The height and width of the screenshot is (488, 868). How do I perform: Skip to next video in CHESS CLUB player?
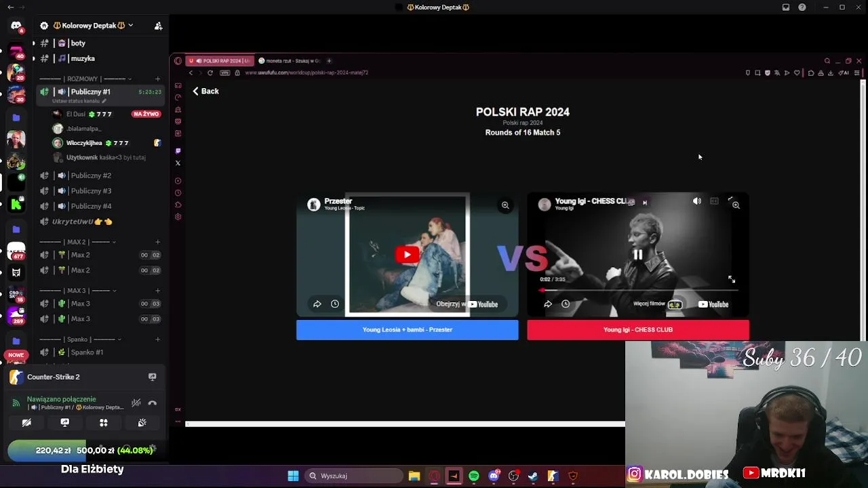[645, 203]
